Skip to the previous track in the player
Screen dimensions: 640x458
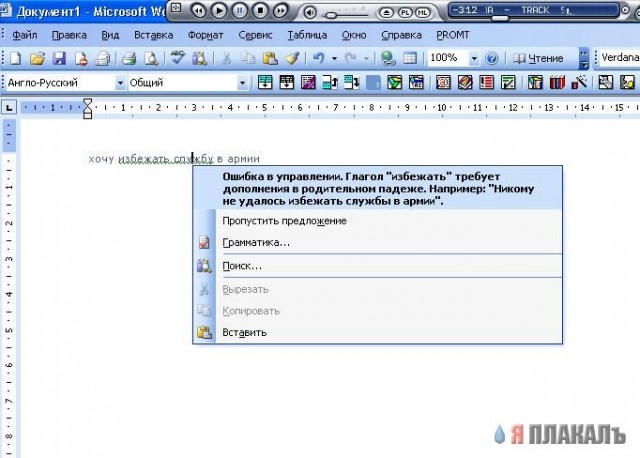coord(198,11)
